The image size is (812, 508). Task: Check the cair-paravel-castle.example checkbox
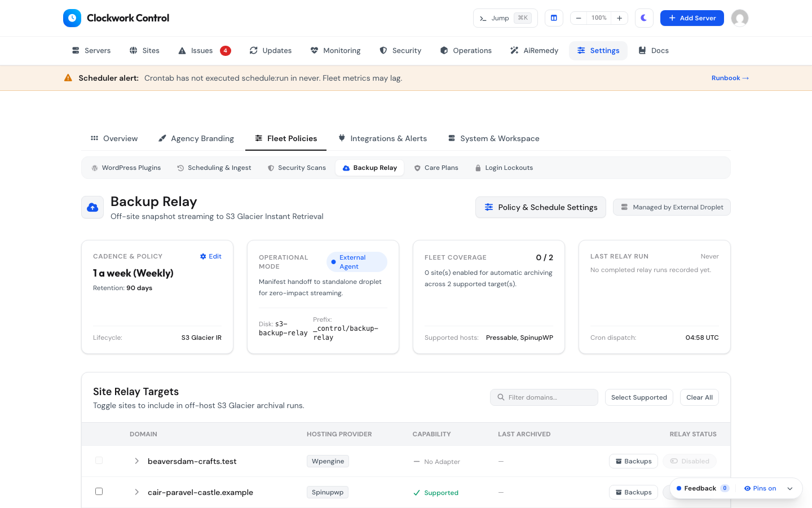(x=99, y=492)
